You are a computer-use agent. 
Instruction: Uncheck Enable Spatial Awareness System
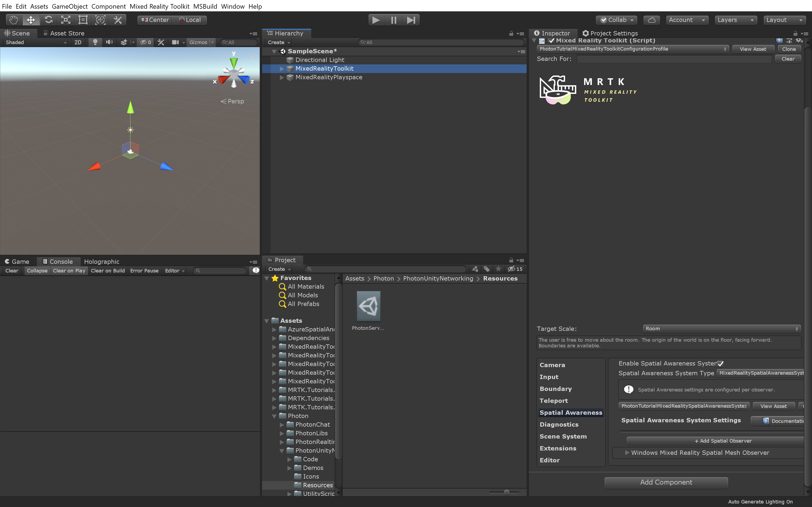click(721, 364)
